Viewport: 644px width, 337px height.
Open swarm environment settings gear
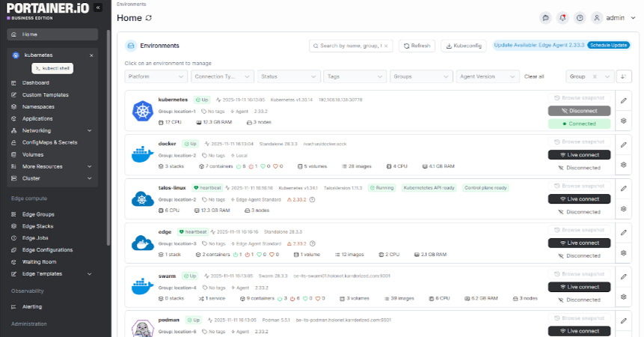point(624,297)
